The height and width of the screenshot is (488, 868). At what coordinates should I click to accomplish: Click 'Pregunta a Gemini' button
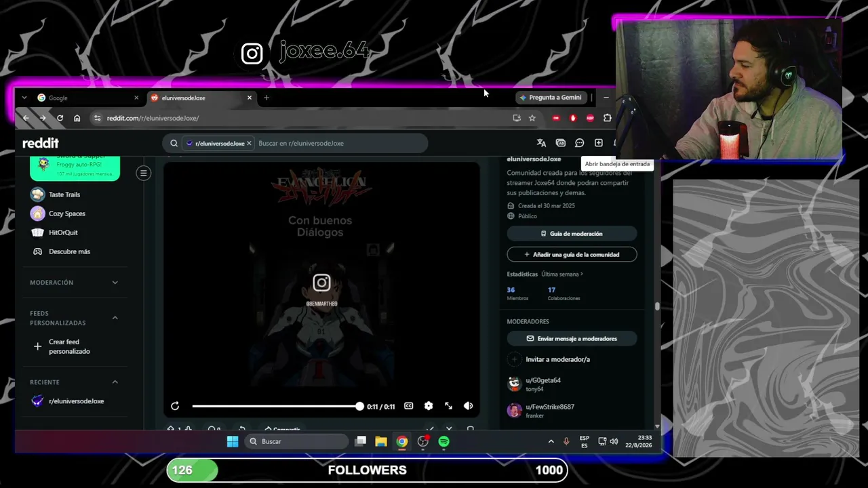point(550,98)
